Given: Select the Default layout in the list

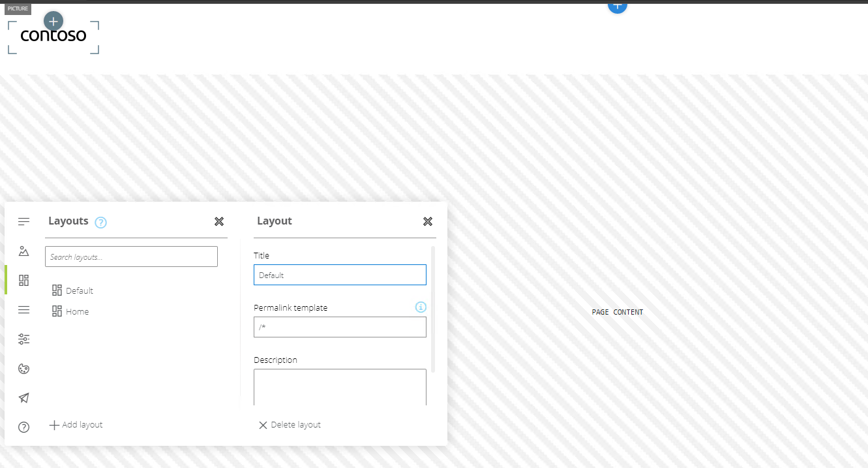Looking at the screenshot, I should click(x=80, y=290).
